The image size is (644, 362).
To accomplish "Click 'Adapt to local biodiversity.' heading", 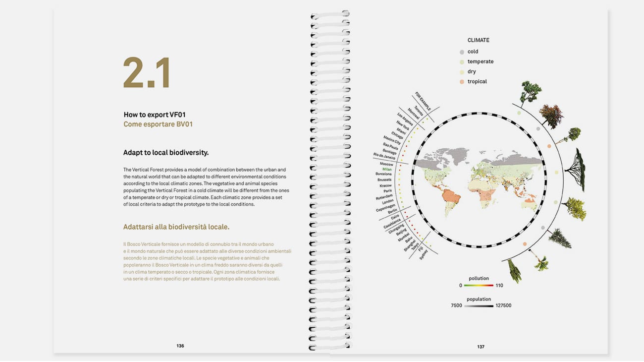I will point(166,153).
